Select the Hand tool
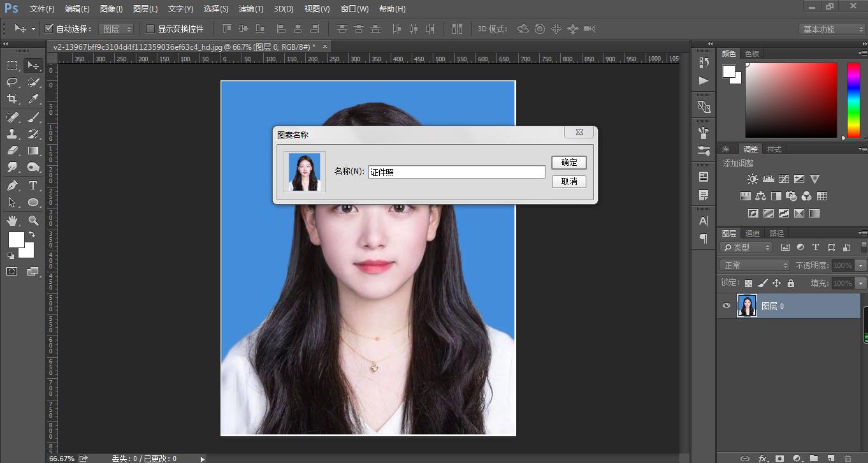 click(12, 221)
